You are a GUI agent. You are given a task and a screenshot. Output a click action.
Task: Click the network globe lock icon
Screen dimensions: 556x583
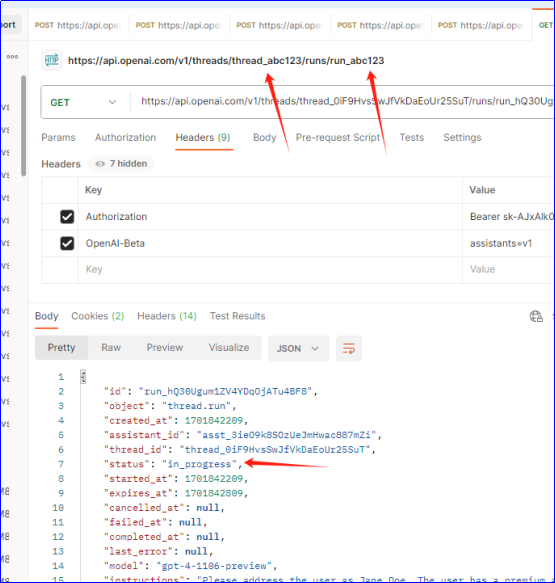[536, 316]
